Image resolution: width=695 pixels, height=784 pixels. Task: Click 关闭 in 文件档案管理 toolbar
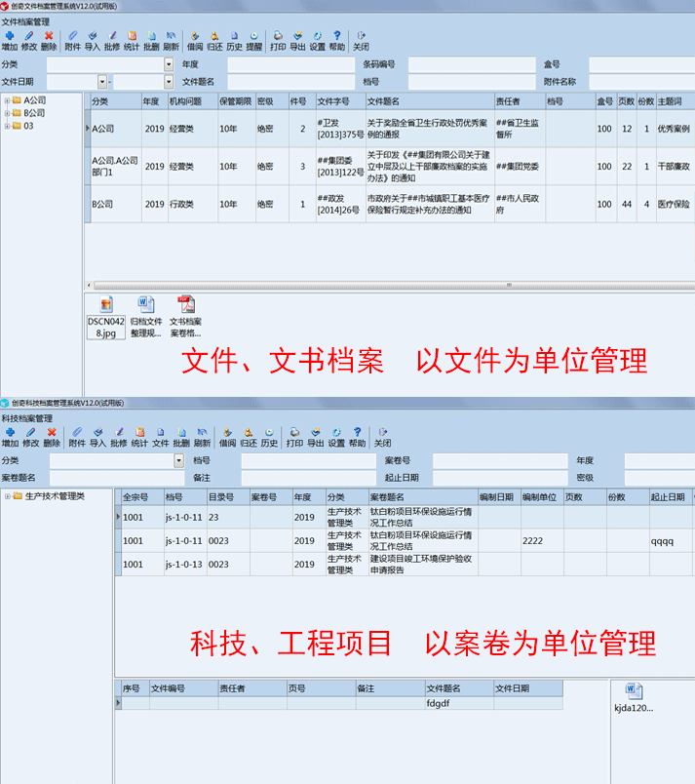[x=361, y=41]
